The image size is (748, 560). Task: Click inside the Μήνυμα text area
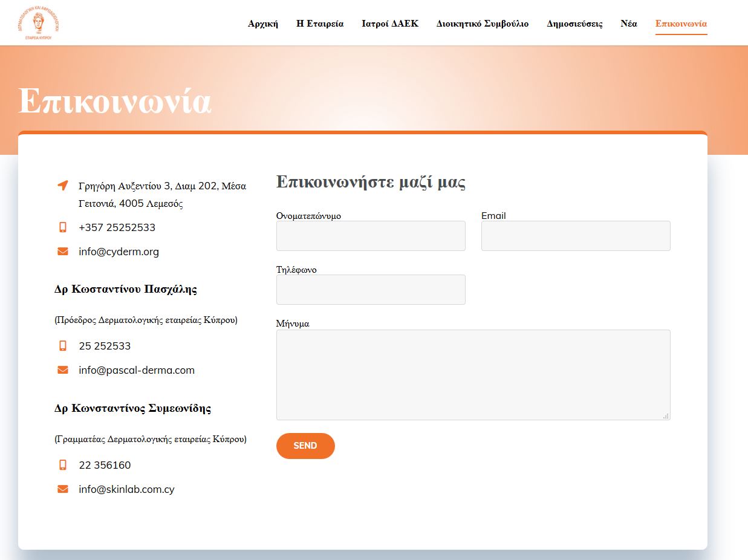pyautogui.click(x=473, y=375)
